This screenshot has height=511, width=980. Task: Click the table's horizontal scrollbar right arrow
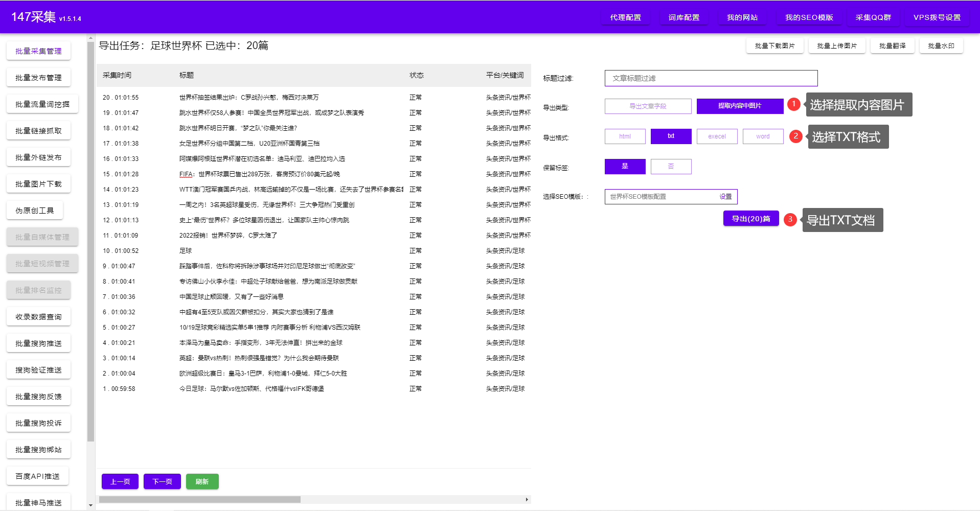click(x=527, y=499)
